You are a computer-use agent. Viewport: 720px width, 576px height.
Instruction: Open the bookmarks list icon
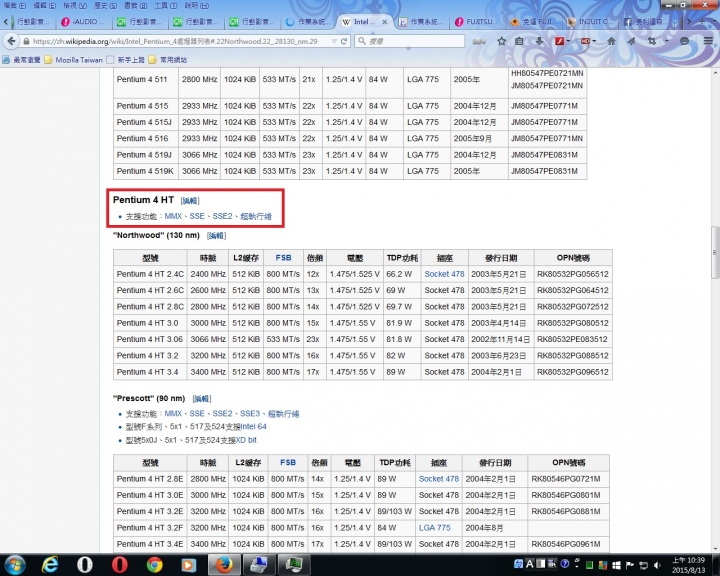click(x=519, y=41)
